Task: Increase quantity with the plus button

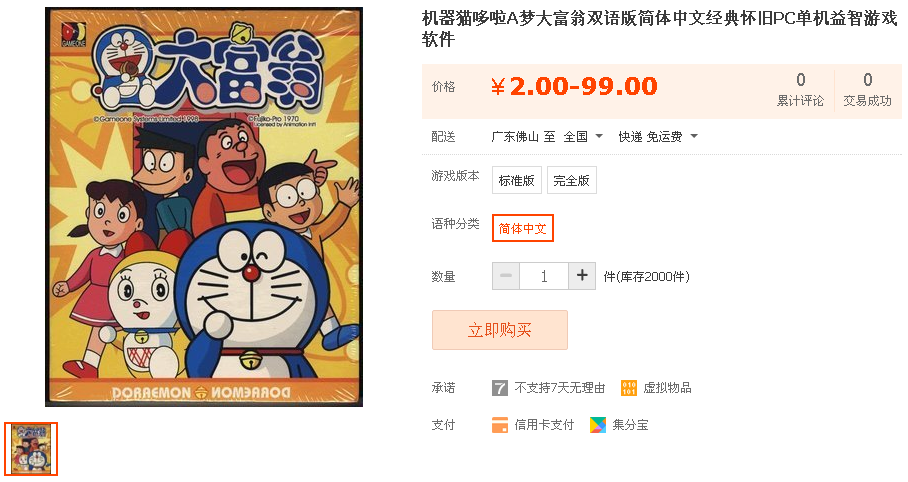Action: (582, 276)
